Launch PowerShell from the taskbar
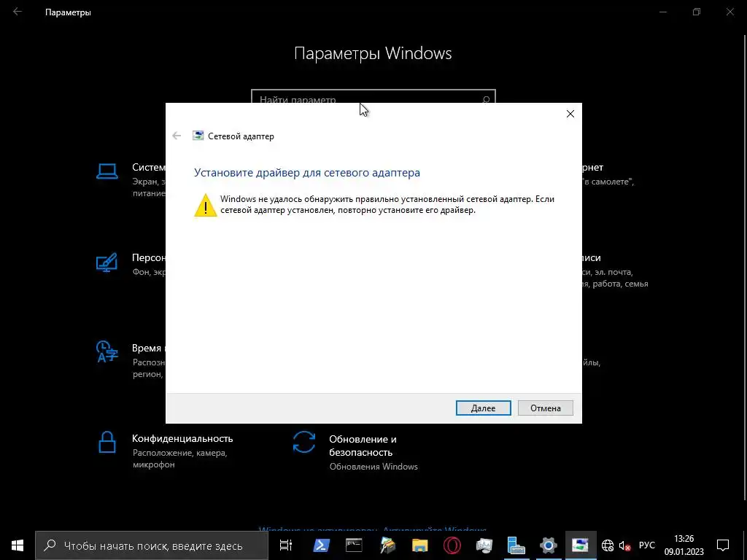747x560 pixels. click(x=322, y=545)
